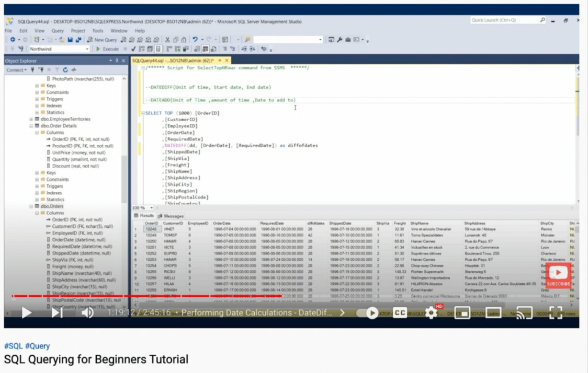
Task: Select OrderDate column in Orders tree
Action: click(x=79, y=240)
